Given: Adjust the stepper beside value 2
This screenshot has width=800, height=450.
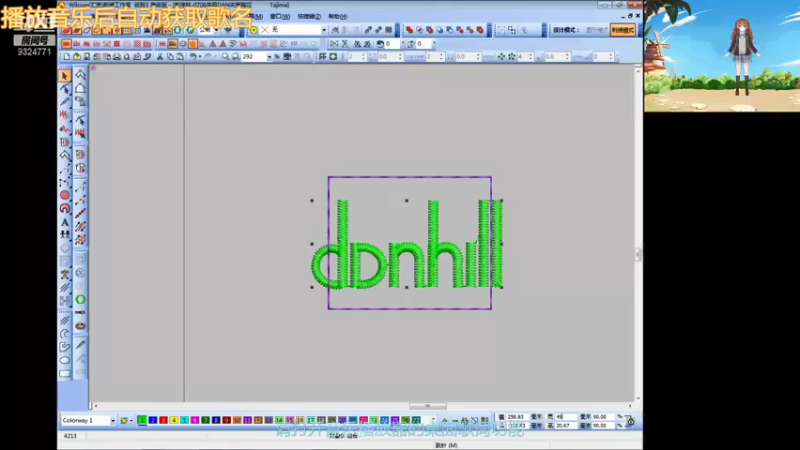Looking at the screenshot, I should (363, 57).
